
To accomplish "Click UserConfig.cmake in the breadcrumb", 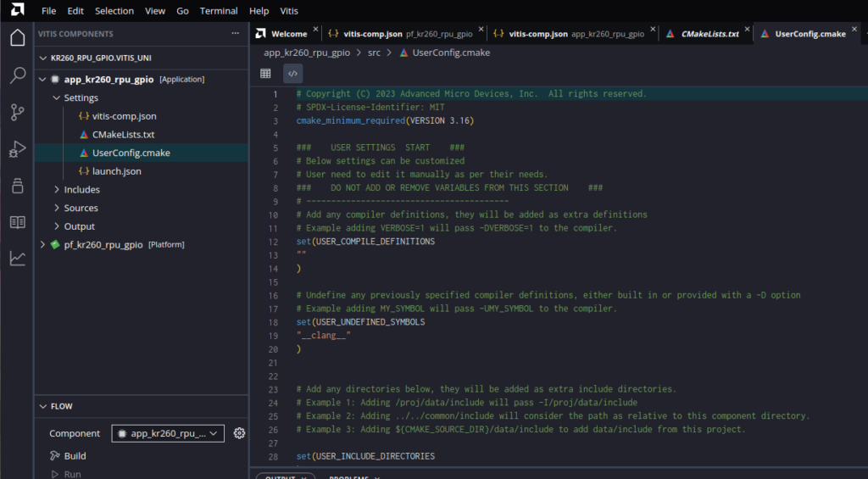I will [x=451, y=53].
